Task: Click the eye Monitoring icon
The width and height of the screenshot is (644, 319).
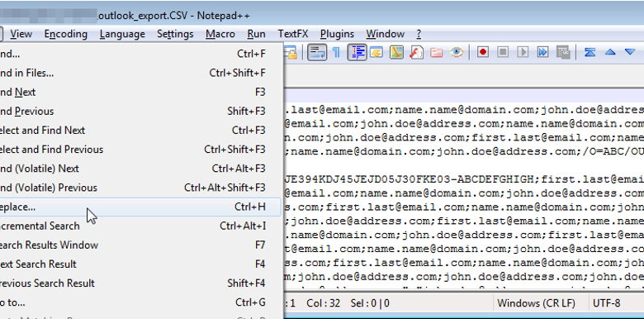Action: [x=456, y=52]
